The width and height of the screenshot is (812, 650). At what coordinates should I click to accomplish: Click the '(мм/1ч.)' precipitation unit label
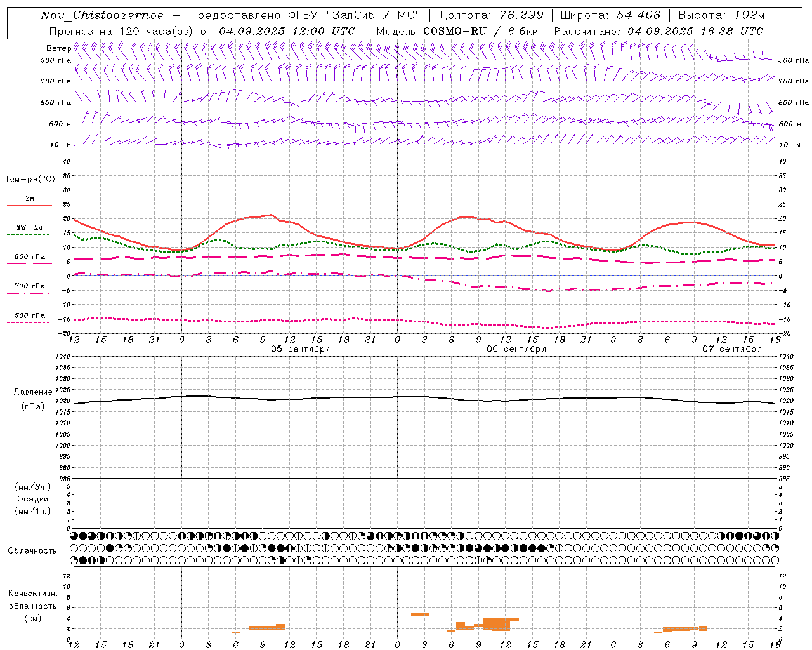click(33, 511)
